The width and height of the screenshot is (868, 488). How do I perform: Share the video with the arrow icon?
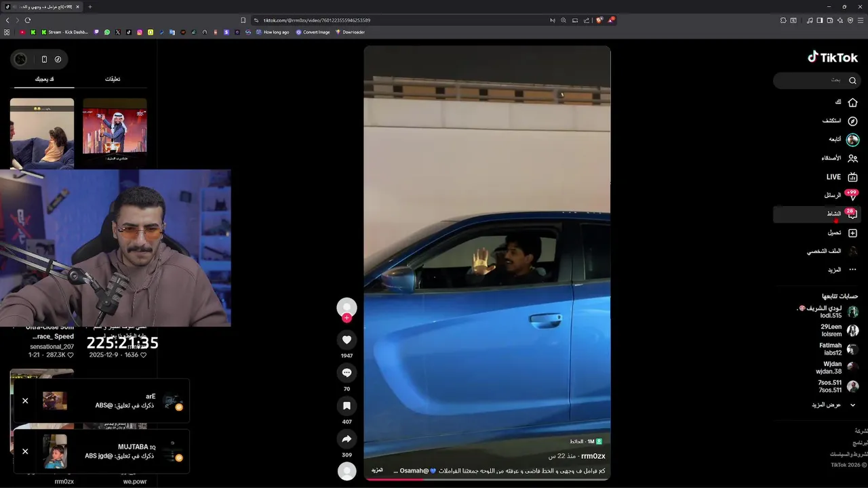tap(347, 439)
